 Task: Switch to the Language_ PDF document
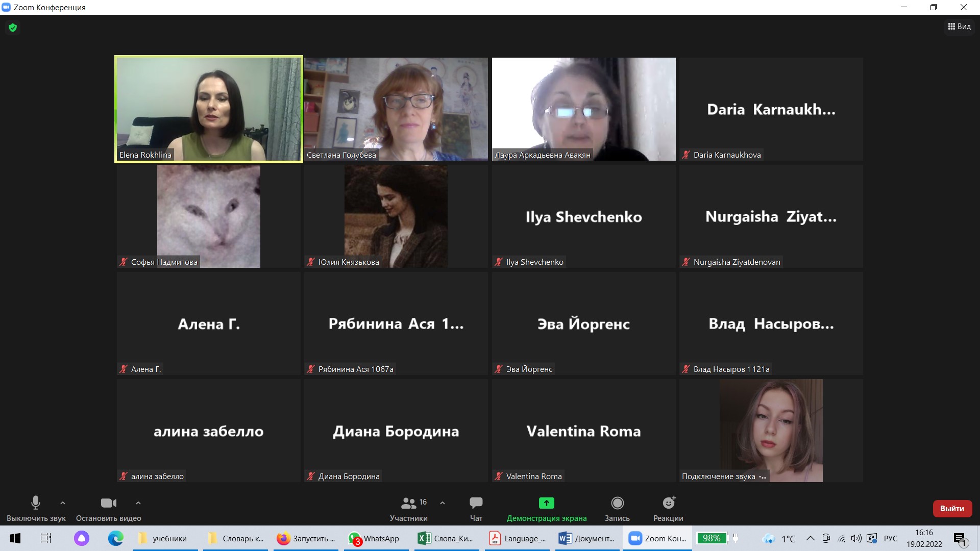517,538
